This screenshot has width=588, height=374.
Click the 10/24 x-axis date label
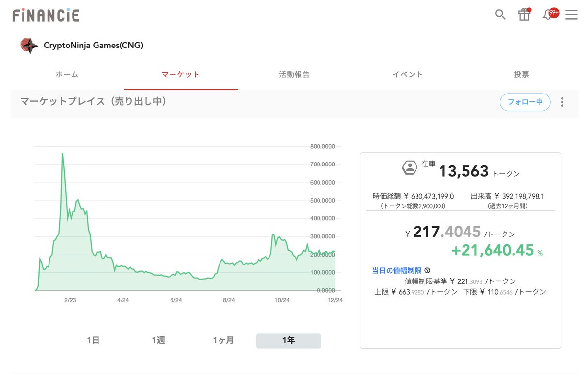tap(282, 301)
